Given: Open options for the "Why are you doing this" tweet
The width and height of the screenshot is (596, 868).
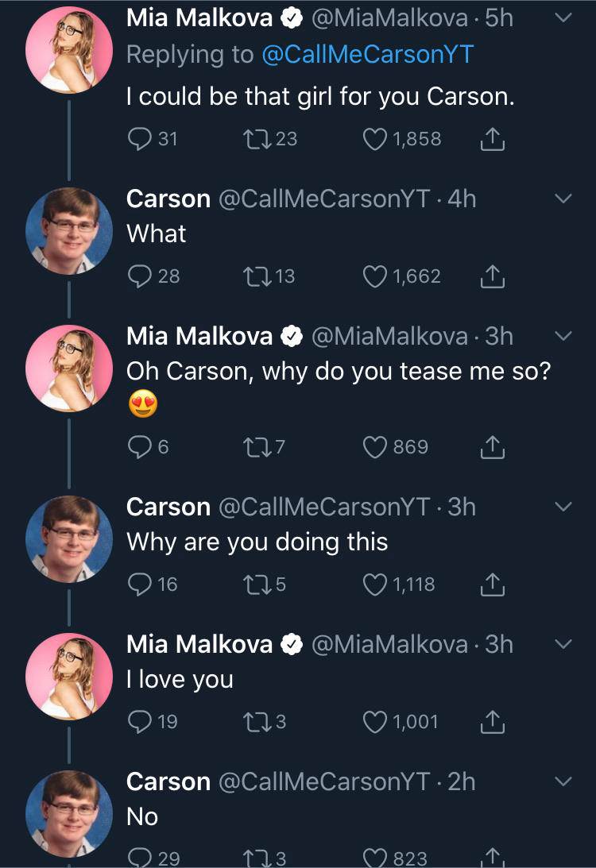Looking at the screenshot, I should 563,507.
